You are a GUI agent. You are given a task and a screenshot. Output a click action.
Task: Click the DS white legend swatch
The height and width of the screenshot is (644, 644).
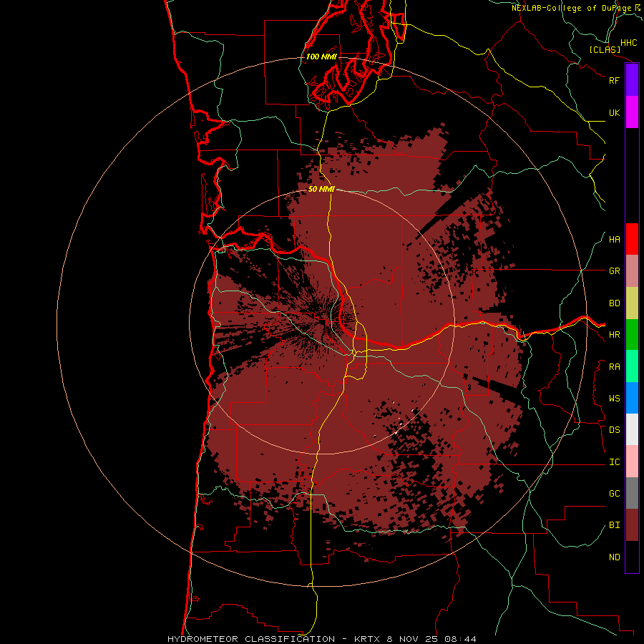[632, 429]
